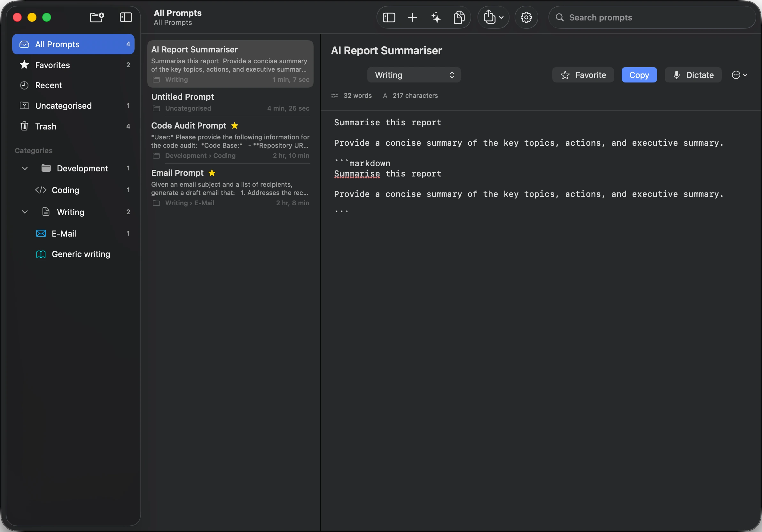Screen dimensions: 762x532
Task: Click the Uncategorised question-folder icon
Action: tap(24, 106)
